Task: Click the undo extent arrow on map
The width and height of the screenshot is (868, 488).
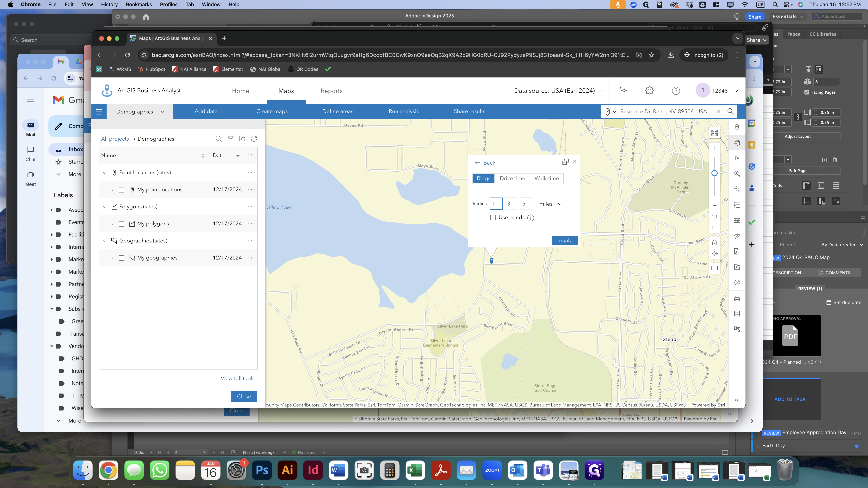Action: coord(714,217)
